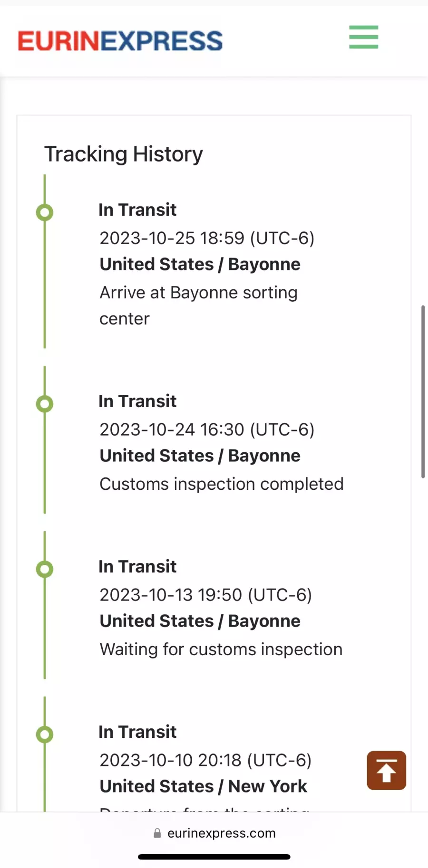Tap the 2023-10-13 19:50 timestamp

coord(205,595)
